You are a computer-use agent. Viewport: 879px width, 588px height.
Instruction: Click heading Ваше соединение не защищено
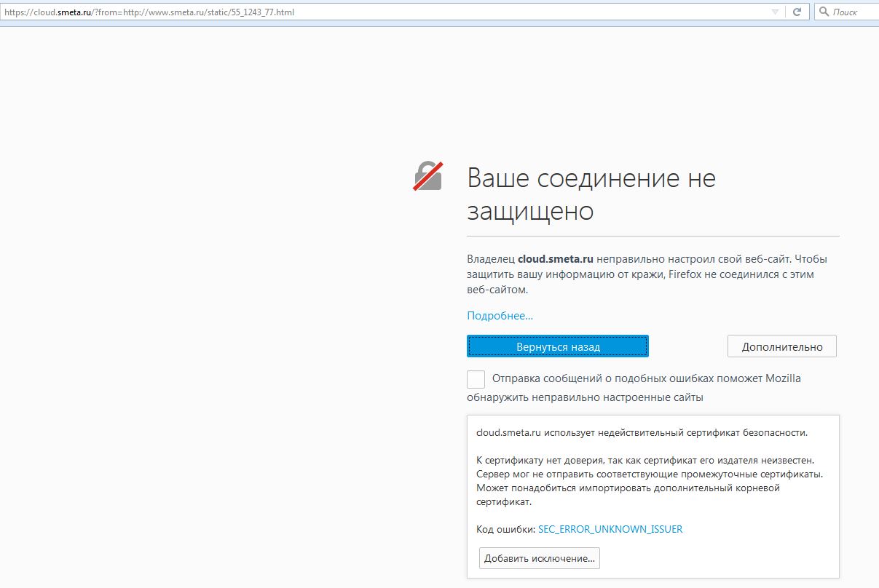(591, 194)
